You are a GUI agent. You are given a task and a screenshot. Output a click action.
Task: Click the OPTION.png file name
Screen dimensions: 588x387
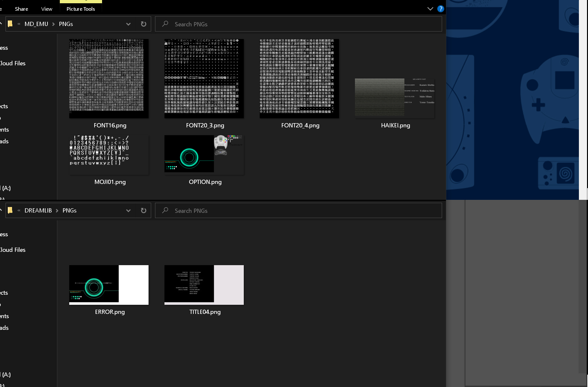coord(205,182)
